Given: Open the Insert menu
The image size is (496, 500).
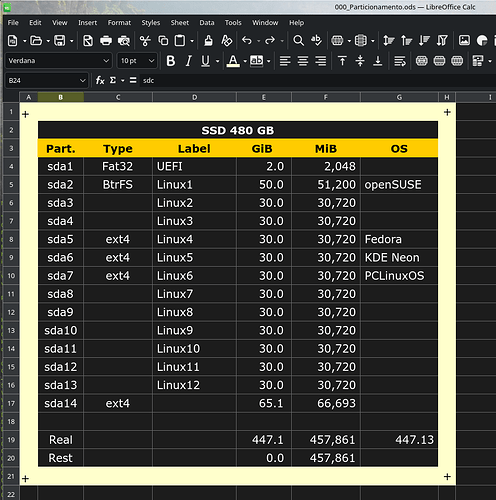Looking at the screenshot, I should pos(87,23).
